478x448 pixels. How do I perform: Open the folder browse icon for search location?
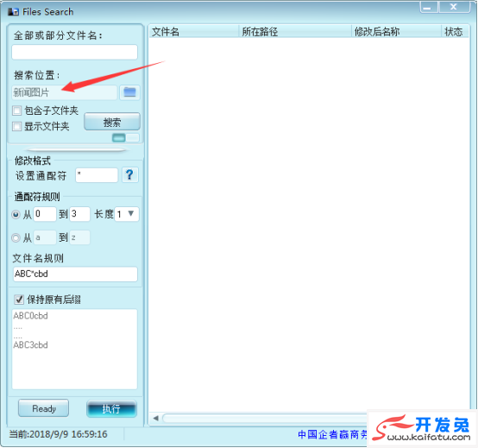(130, 92)
